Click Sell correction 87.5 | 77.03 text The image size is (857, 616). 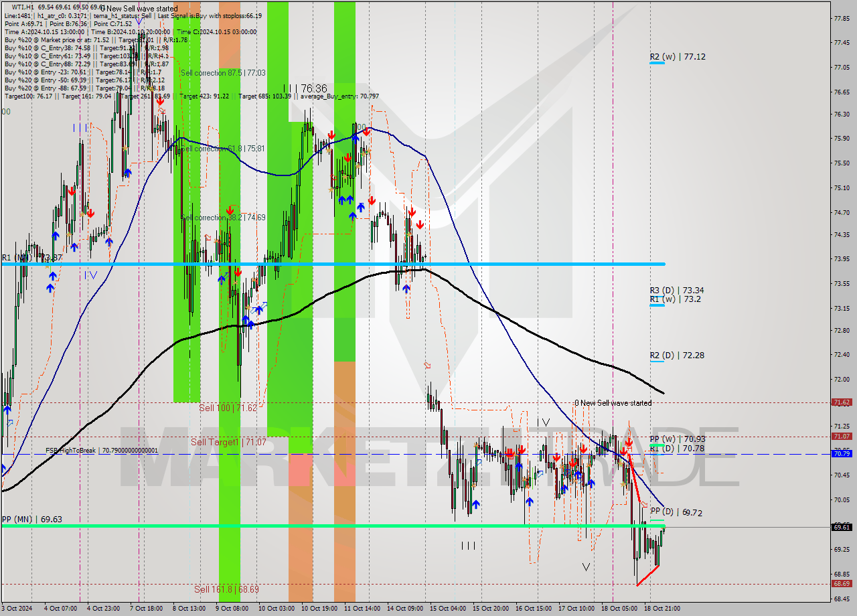click(223, 72)
